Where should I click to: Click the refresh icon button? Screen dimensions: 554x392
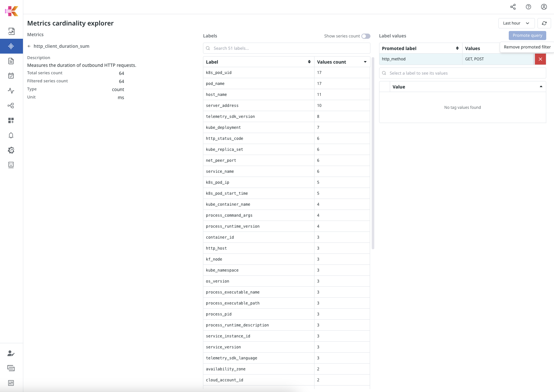pyautogui.click(x=544, y=23)
